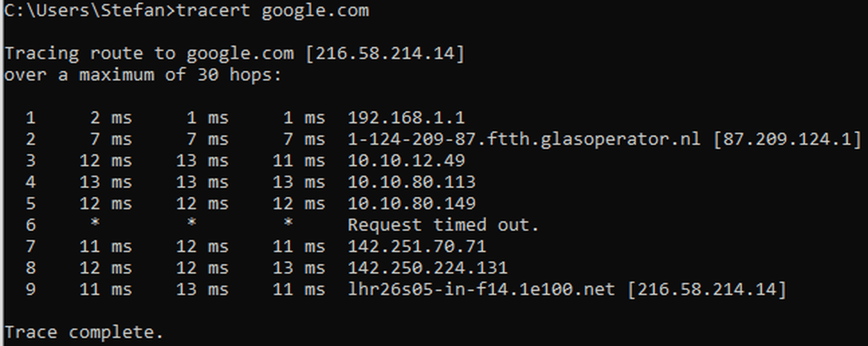
Task: Click the lhr26s05-in-f14.1e100.net hostname
Action: (481, 289)
